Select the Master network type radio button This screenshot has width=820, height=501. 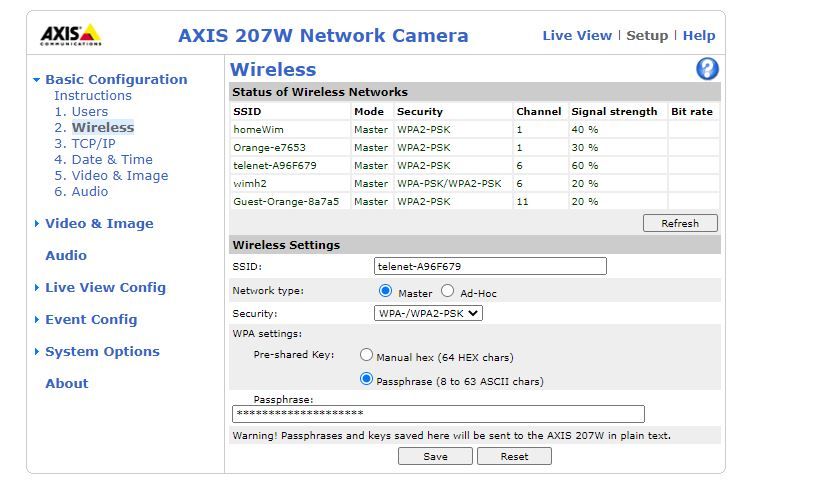click(x=385, y=291)
